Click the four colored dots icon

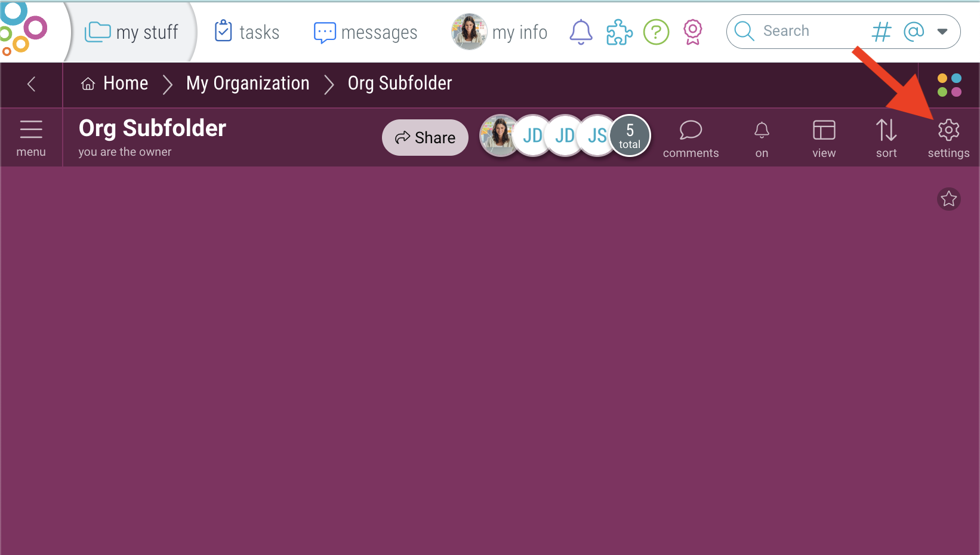(x=949, y=85)
